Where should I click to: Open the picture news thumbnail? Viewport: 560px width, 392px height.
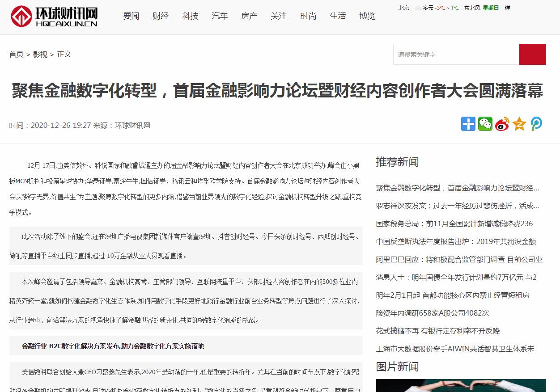461,385
